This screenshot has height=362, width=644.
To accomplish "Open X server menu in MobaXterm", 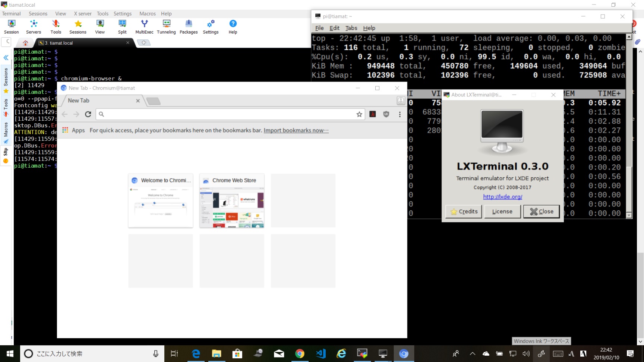I will tap(83, 14).
